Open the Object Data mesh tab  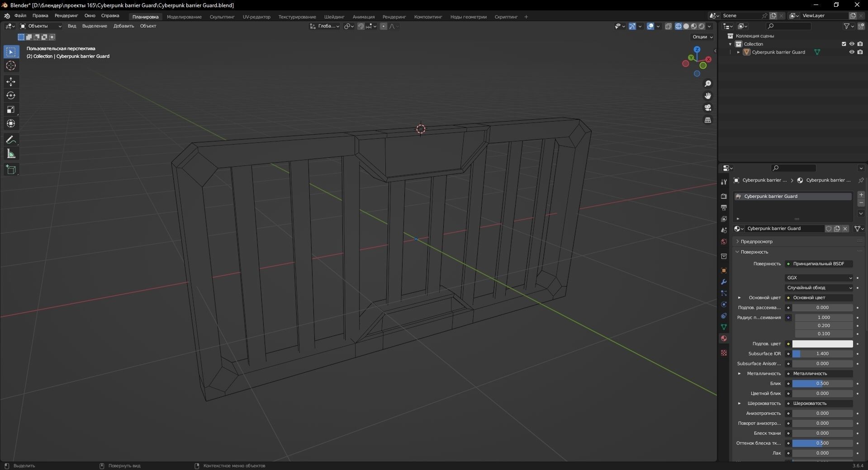724,327
